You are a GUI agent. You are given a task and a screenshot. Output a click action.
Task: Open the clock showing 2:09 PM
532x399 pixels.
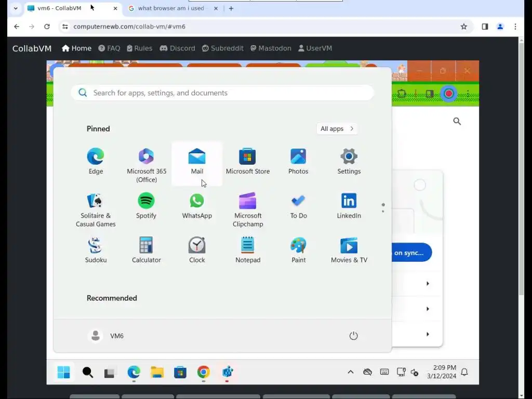[442, 372]
